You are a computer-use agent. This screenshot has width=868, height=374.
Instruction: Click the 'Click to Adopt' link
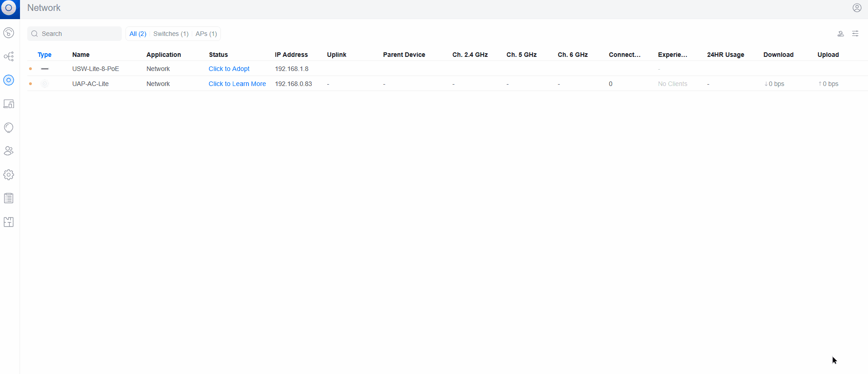pyautogui.click(x=229, y=69)
